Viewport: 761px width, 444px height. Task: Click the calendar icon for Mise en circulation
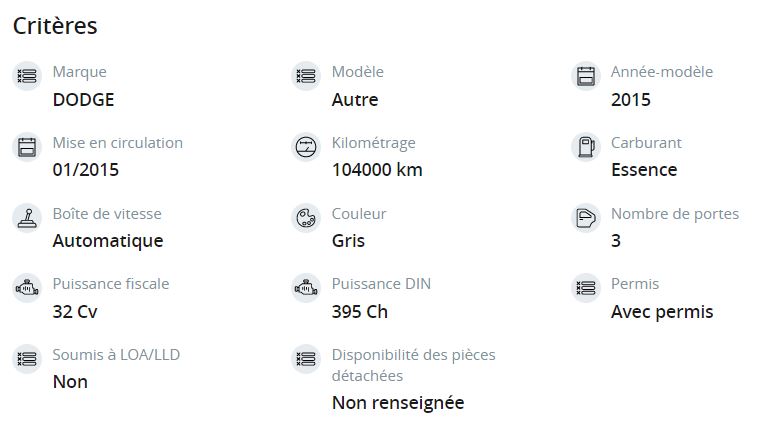[27, 147]
